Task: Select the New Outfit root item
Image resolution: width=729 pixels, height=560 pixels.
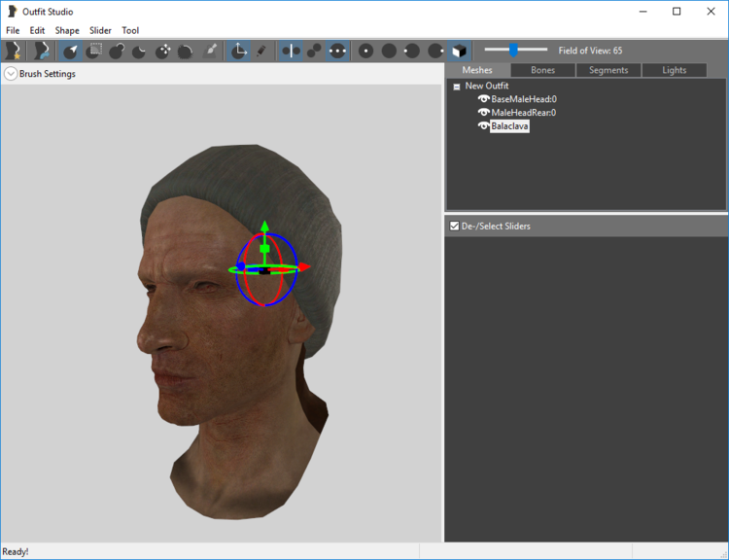Action: [x=487, y=86]
